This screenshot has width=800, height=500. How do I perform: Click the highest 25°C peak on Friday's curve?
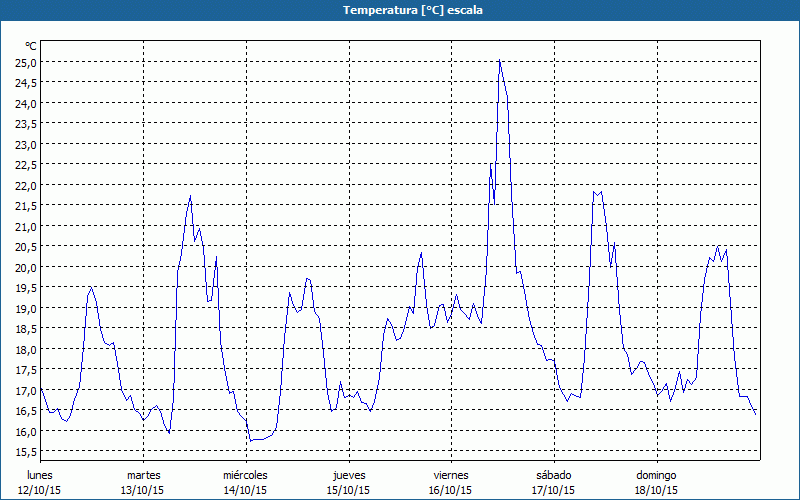(x=499, y=61)
